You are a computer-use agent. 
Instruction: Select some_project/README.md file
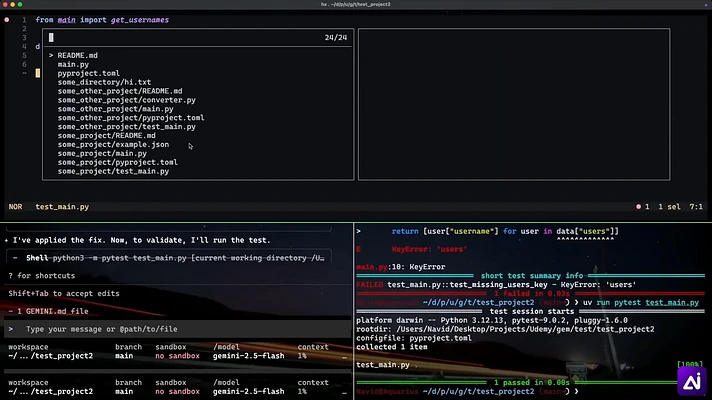click(x=107, y=135)
